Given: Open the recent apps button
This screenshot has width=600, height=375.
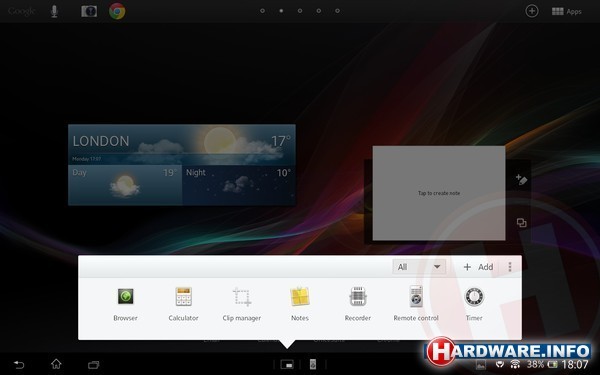Looking at the screenshot, I should coord(93,364).
